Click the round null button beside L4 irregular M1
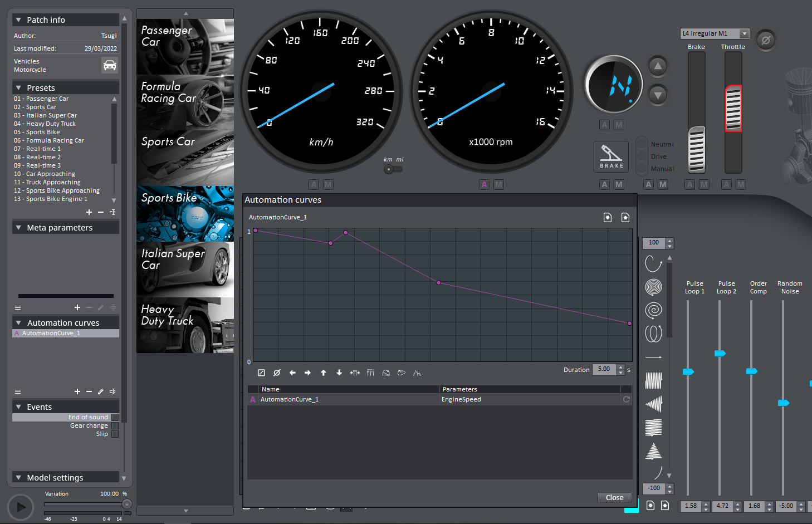 (766, 40)
